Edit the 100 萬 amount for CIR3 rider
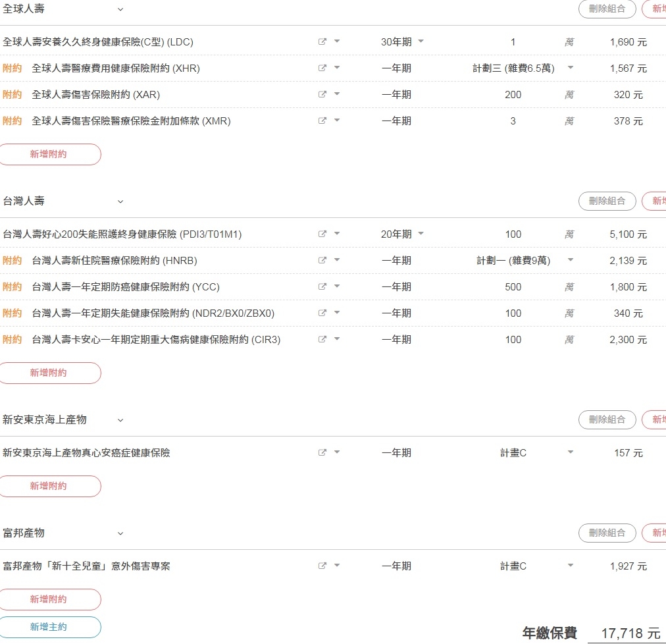 point(513,340)
